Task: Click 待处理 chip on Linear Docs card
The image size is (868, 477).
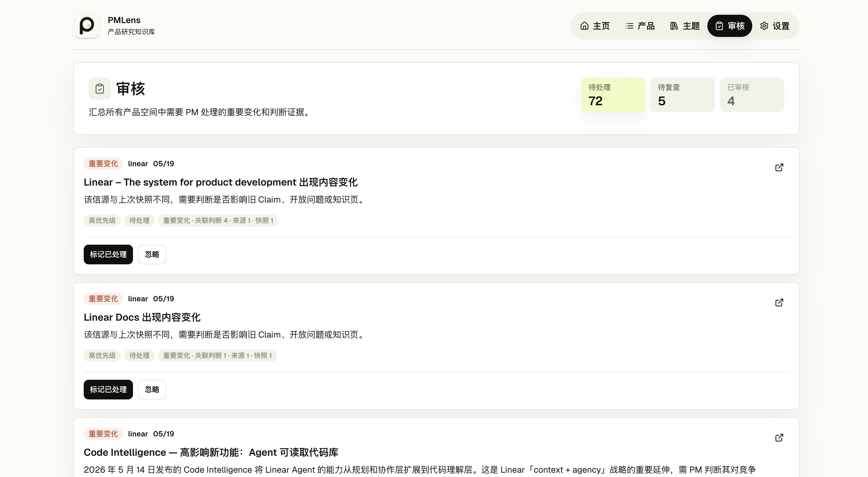Action: tap(139, 356)
